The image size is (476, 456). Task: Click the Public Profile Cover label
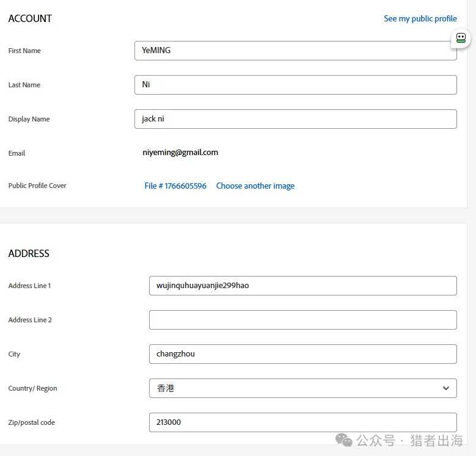pyautogui.click(x=37, y=186)
